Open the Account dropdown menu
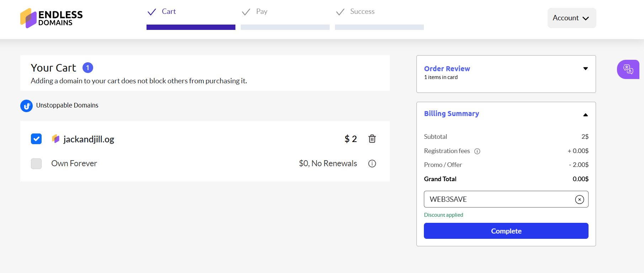644x273 pixels. tap(571, 18)
